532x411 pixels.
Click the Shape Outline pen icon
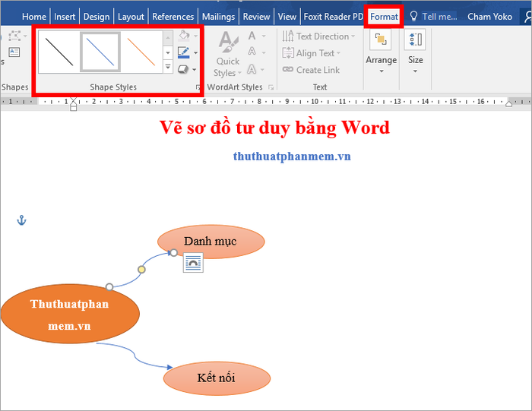coord(184,52)
